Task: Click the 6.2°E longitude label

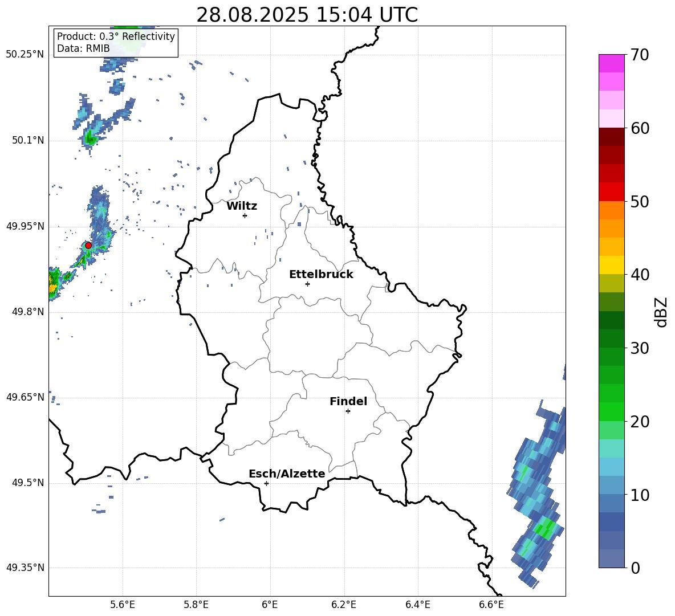Action: (x=344, y=605)
